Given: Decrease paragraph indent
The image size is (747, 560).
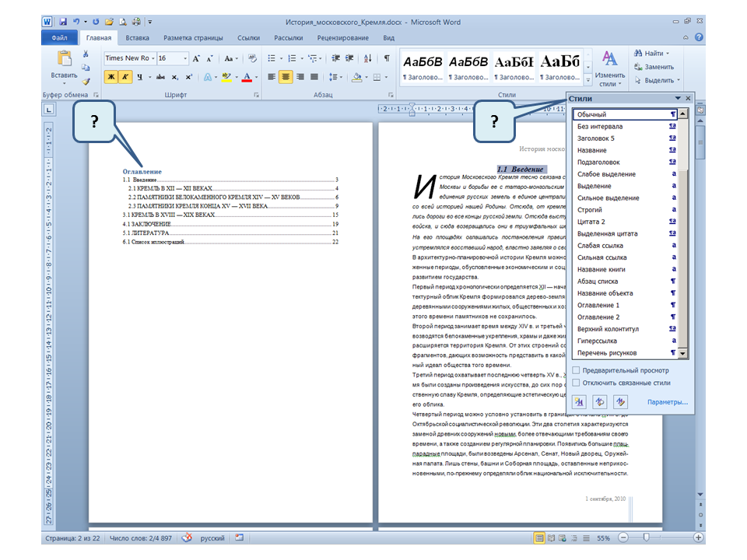Looking at the screenshot, I should tap(336, 58).
